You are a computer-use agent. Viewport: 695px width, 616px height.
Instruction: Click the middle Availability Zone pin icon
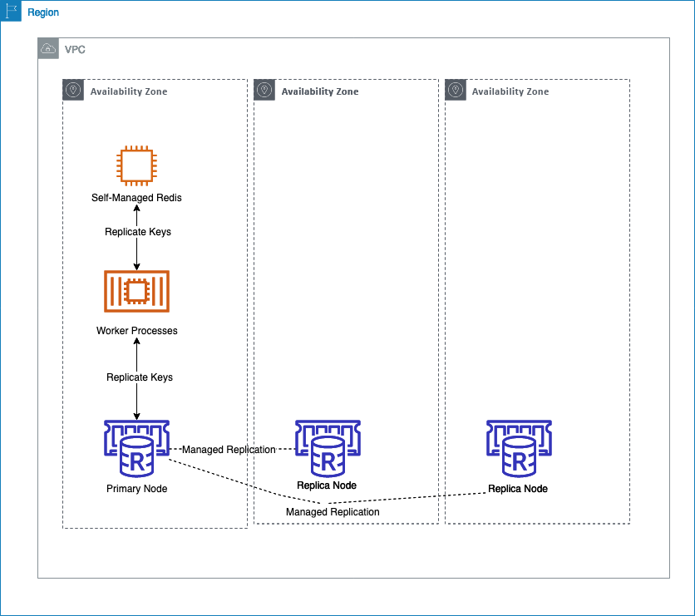click(264, 90)
